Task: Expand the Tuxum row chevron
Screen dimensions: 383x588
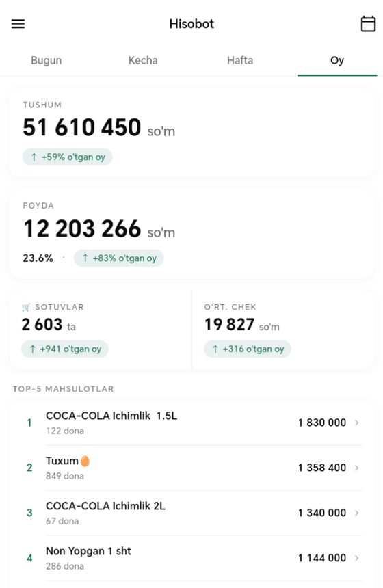Action: [x=357, y=468]
